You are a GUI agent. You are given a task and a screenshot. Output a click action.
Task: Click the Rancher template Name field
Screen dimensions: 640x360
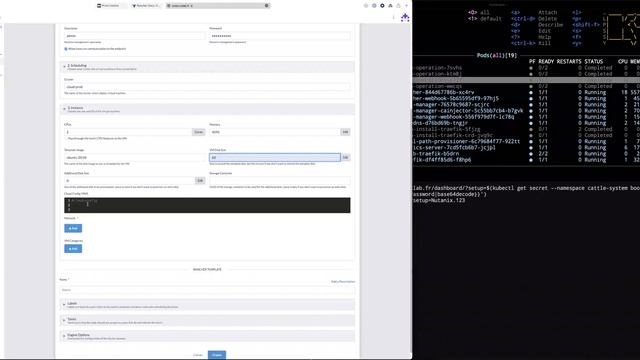point(207,290)
